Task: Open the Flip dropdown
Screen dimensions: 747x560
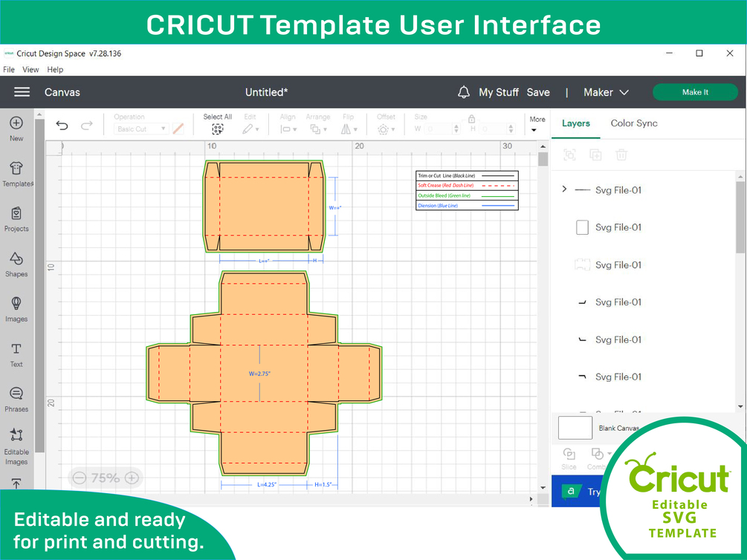Action: tap(349, 129)
